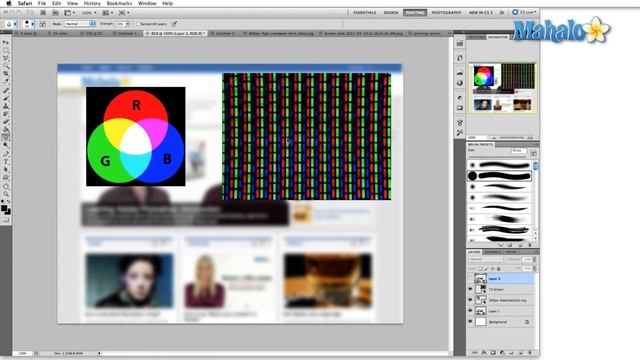This screenshot has width=640, height=360.
Task: Open the tool presets wrench icon in dock
Action: pyautogui.click(x=460, y=133)
